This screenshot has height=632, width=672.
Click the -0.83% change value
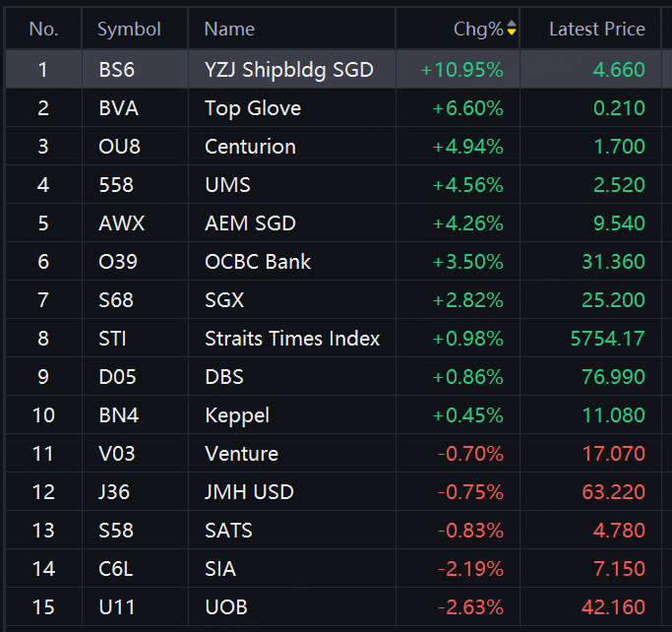tap(470, 531)
